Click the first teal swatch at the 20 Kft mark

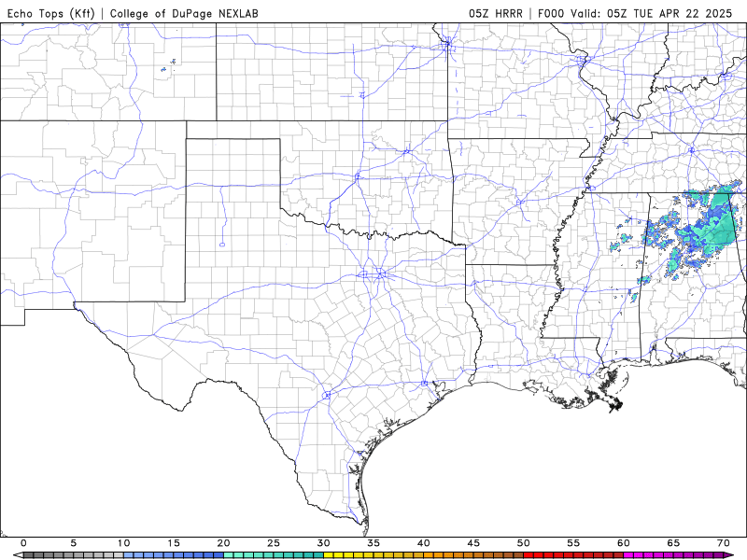(x=229, y=555)
